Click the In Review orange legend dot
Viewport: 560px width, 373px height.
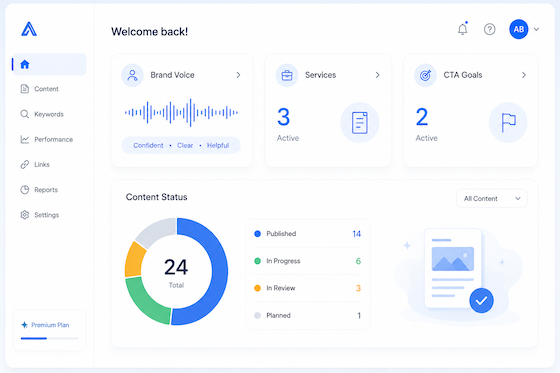tap(257, 288)
